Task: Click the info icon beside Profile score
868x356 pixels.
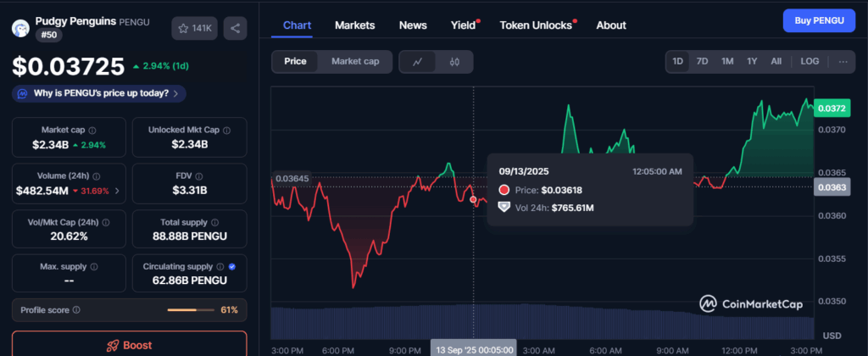Action: pos(76,310)
